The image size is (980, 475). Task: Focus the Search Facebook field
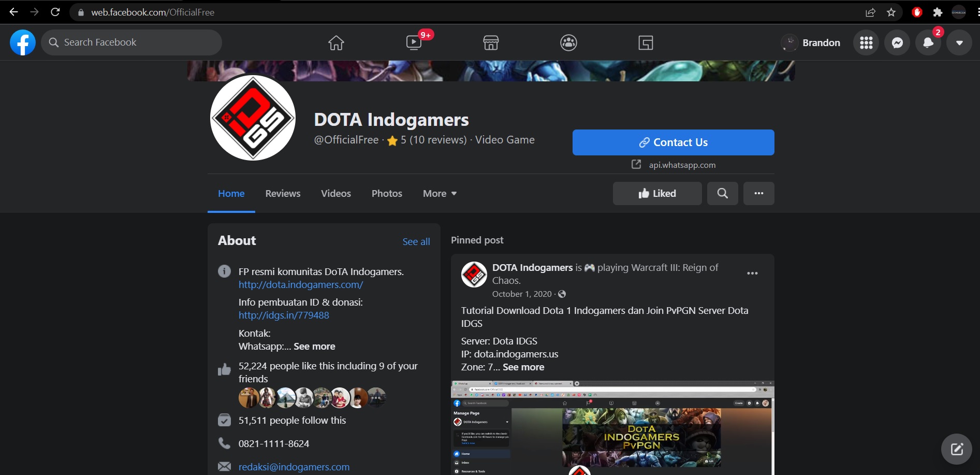131,42
